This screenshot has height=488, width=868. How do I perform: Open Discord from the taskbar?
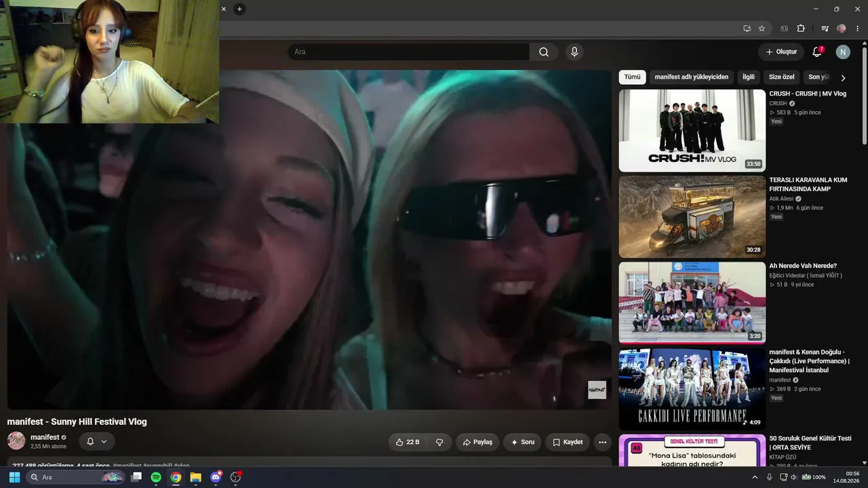tap(216, 477)
